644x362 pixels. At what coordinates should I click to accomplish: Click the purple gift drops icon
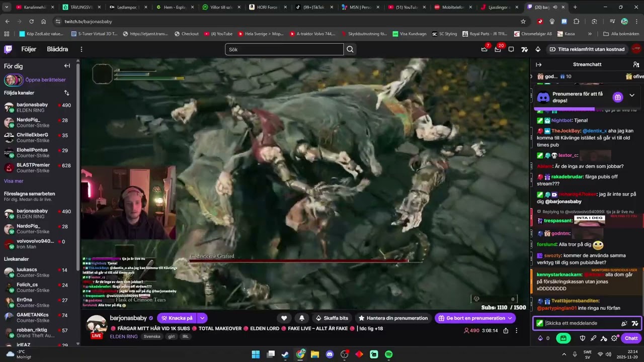coord(618,97)
